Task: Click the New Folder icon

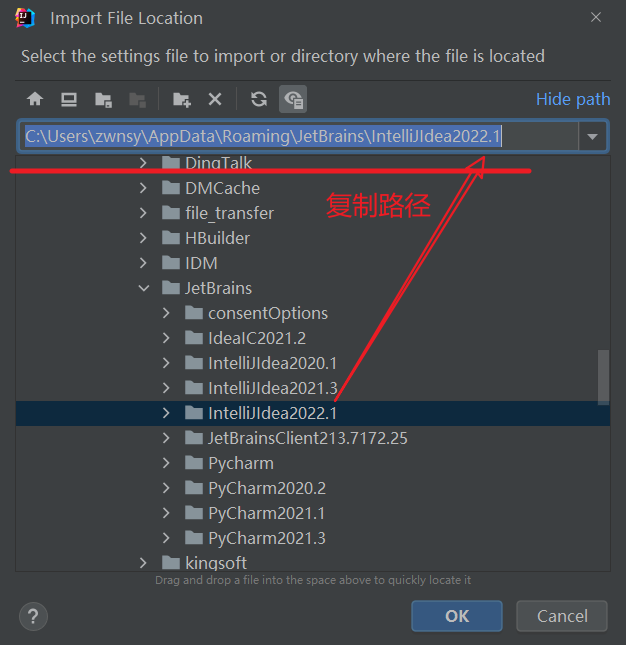Action: (181, 99)
